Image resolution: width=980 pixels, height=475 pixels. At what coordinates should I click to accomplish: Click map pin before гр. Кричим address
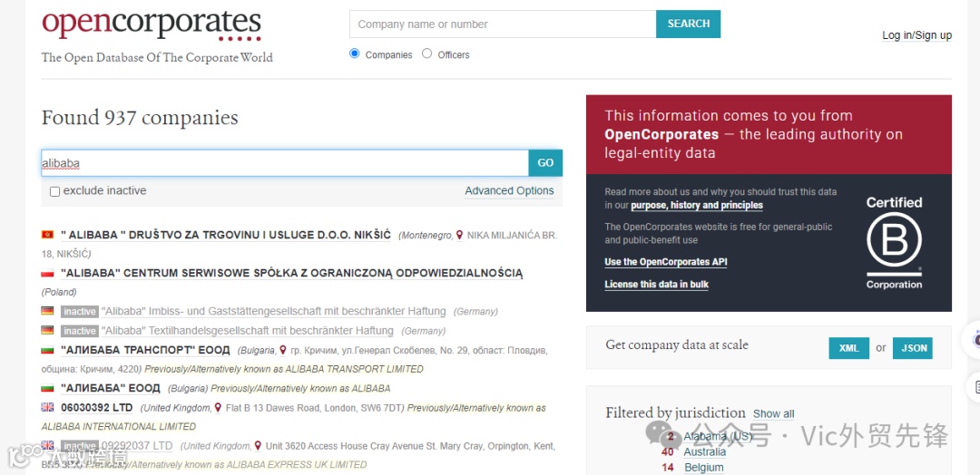pyautogui.click(x=283, y=350)
